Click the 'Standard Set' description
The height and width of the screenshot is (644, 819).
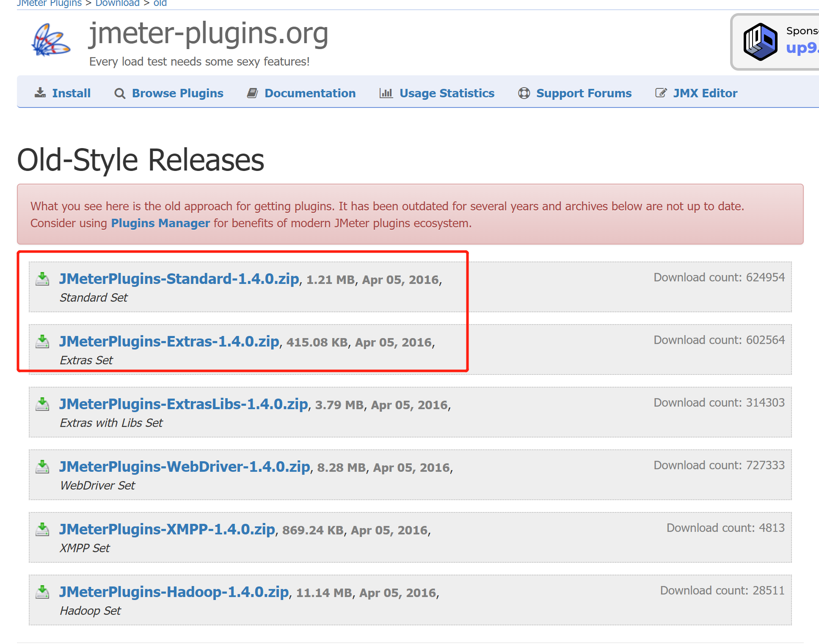pyautogui.click(x=94, y=297)
